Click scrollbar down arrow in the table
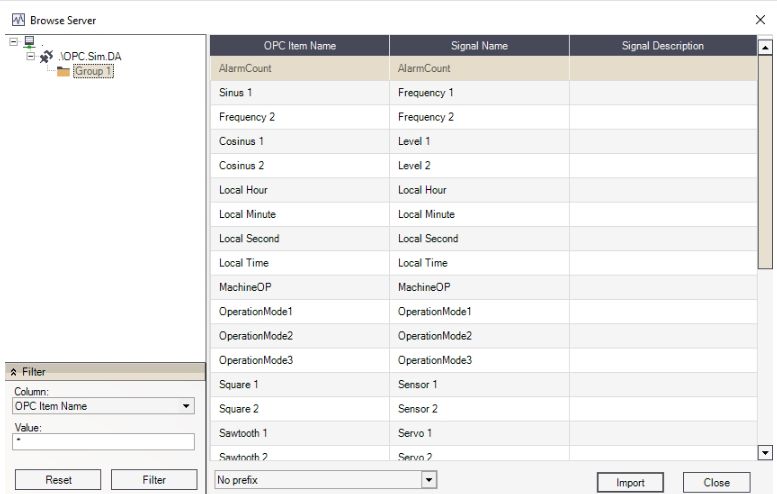This screenshot has height=494, width=777. coord(766,453)
